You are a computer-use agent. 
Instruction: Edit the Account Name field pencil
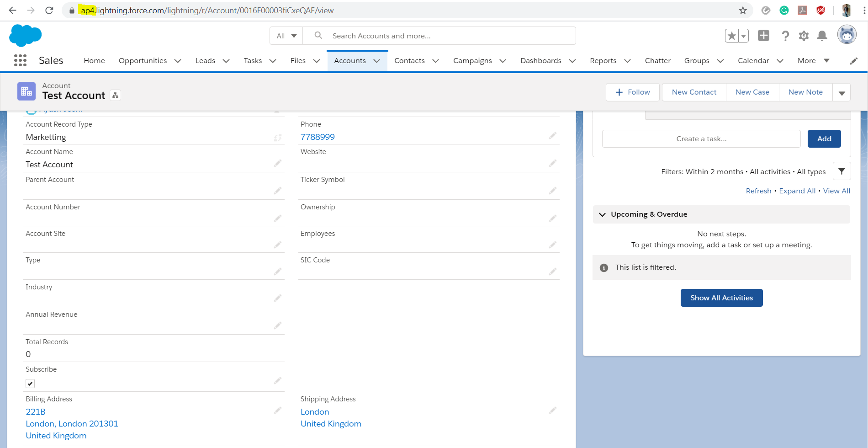pos(278,163)
